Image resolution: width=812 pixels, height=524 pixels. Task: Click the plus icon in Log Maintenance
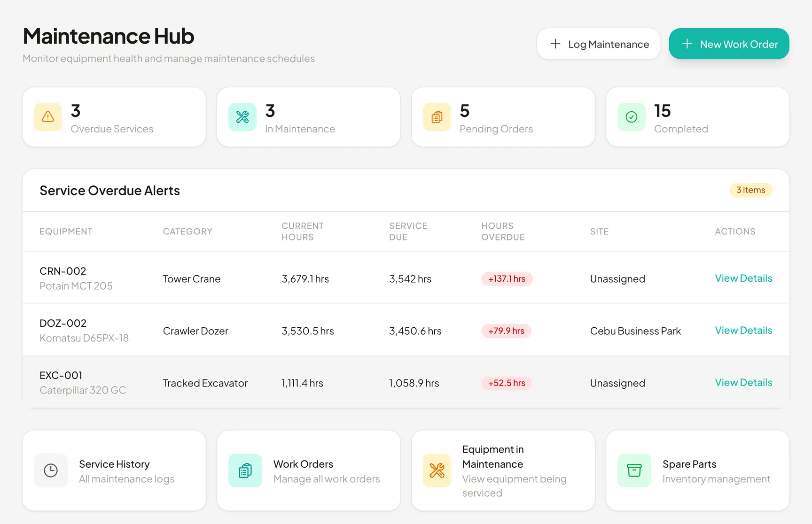(555, 44)
